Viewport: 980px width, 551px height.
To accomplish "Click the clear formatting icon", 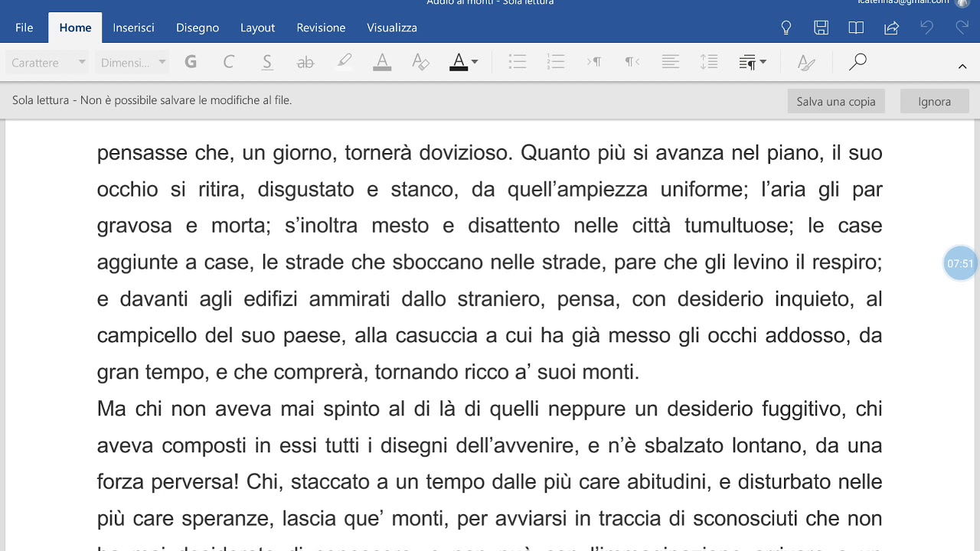I will (x=420, y=63).
